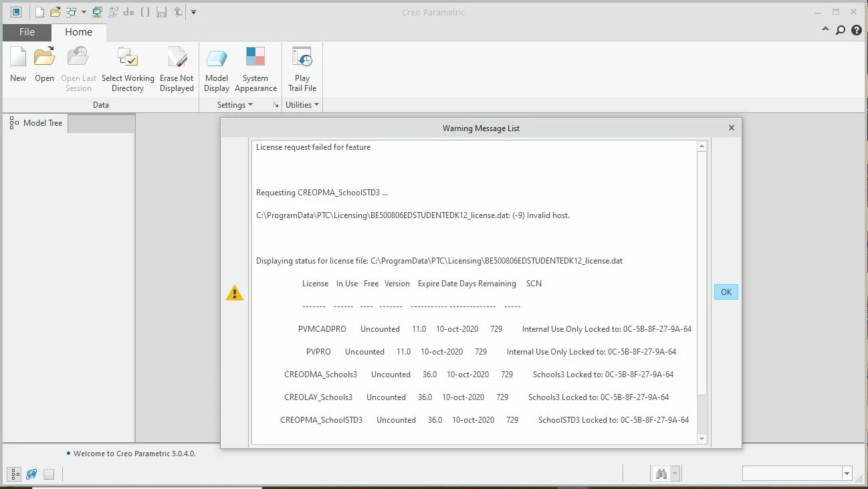Image resolution: width=868 pixels, height=489 pixels.
Task: Click the CREOPMA_SchoolSTD3 license table row
Action: (x=485, y=420)
